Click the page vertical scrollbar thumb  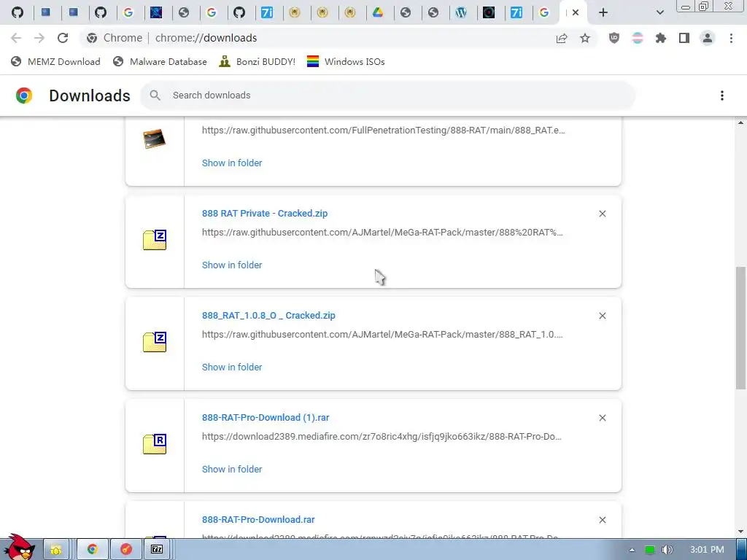tap(740, 327)
